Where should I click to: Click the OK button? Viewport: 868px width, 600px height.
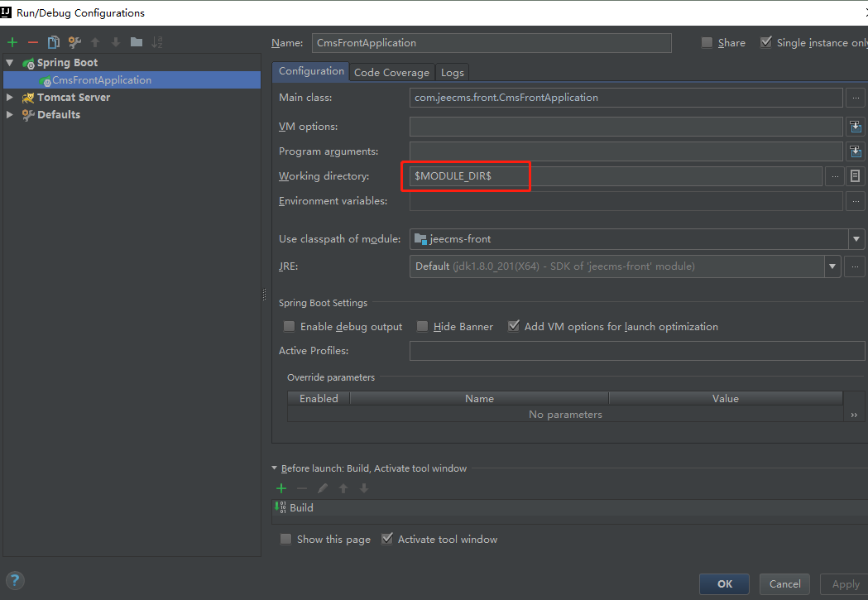[x=724, y=583]
